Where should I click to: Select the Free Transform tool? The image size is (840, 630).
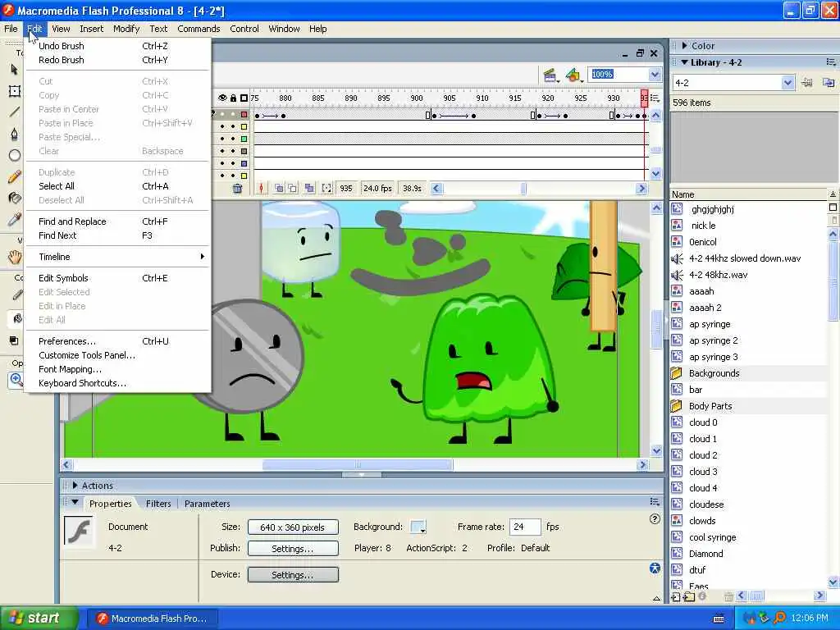[15, 91]
